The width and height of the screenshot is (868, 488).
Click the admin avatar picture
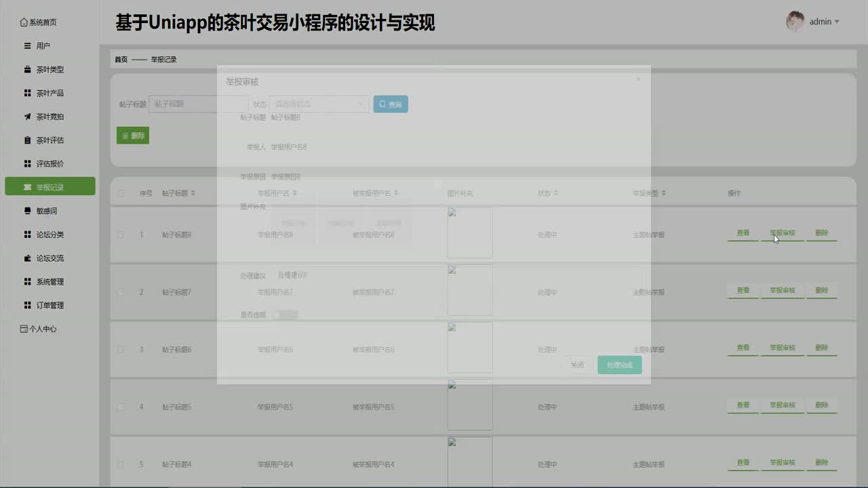pyautogui.click(x=795, y=21)
